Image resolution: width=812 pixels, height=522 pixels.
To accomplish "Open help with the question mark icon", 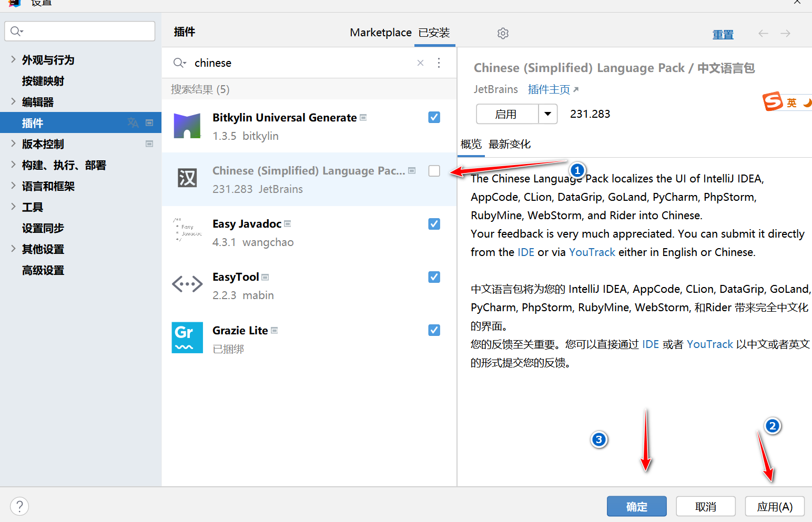I will click(19, 507).
